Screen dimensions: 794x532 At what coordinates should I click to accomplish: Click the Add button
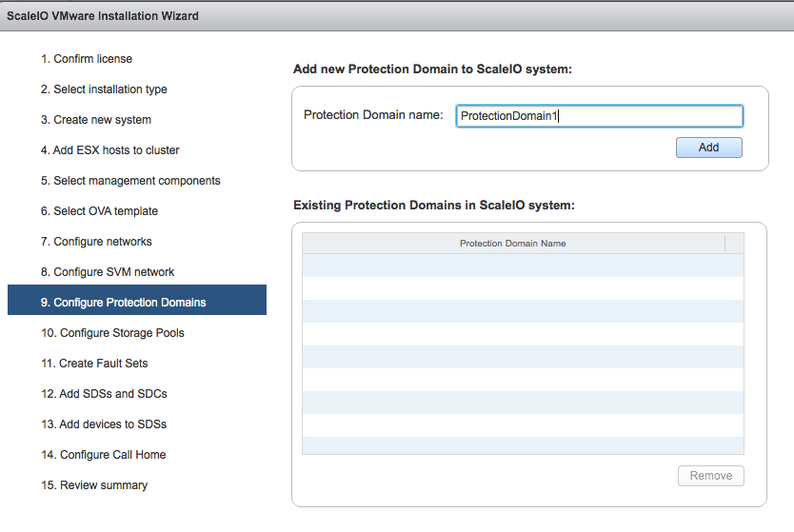click(x=708, y=148)
